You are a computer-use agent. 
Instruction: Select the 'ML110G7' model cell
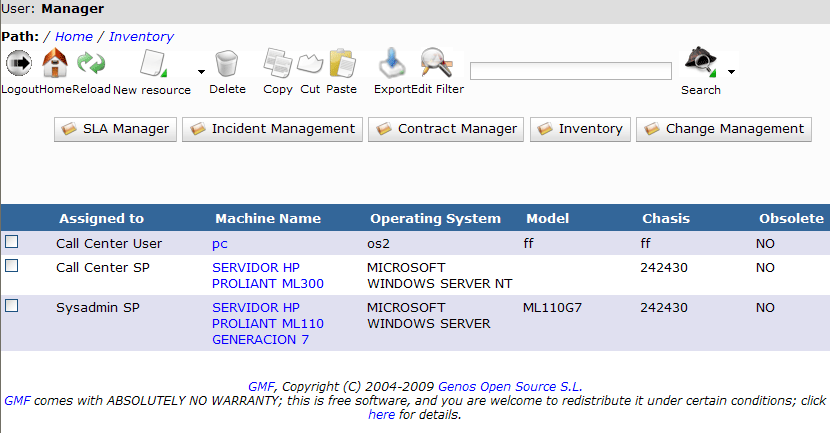pos(552,308)
